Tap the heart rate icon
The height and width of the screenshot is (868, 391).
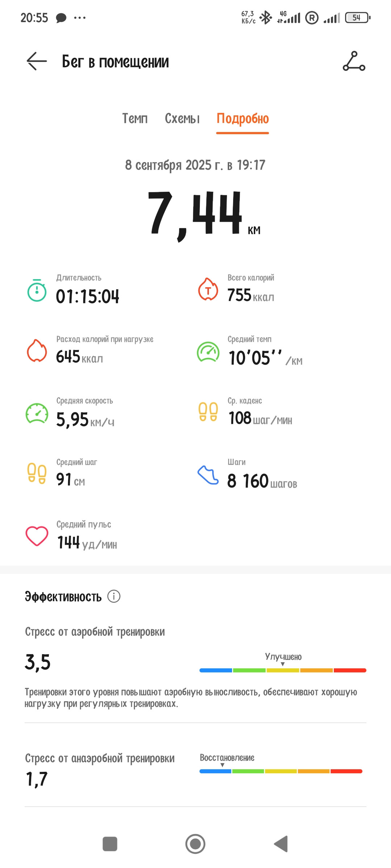pyautogui.click(x=37, y=536)
